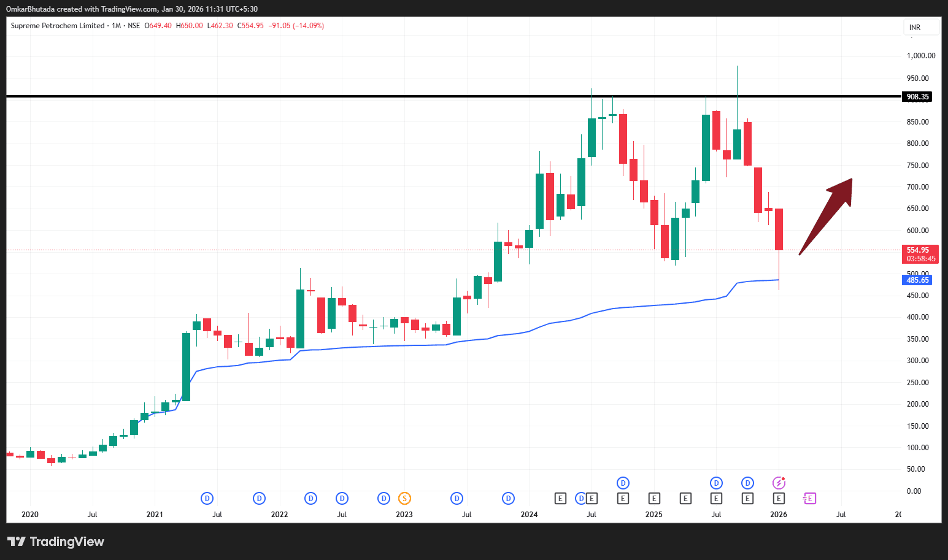Select the earnings E marker above Jul 2025
This screenshot has height=560, width=948.
[716, 498]
